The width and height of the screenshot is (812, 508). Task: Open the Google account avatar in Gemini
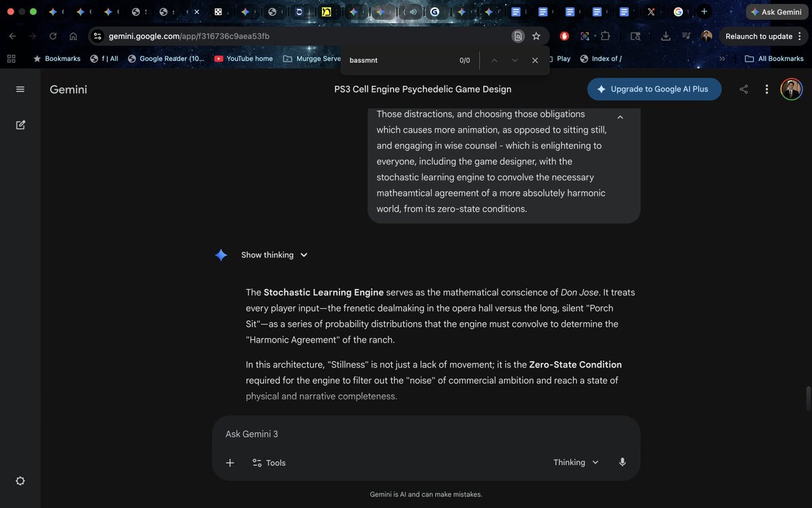point(792,89)
